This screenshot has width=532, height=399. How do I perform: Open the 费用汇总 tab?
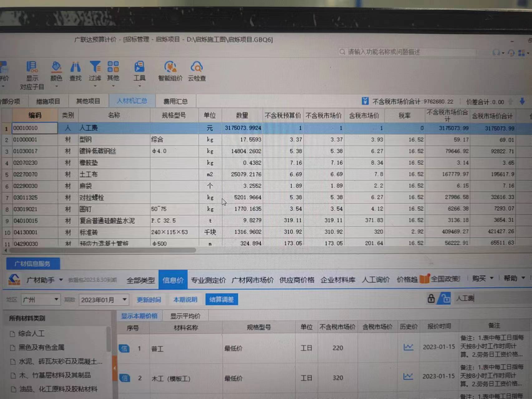[176, 101]
